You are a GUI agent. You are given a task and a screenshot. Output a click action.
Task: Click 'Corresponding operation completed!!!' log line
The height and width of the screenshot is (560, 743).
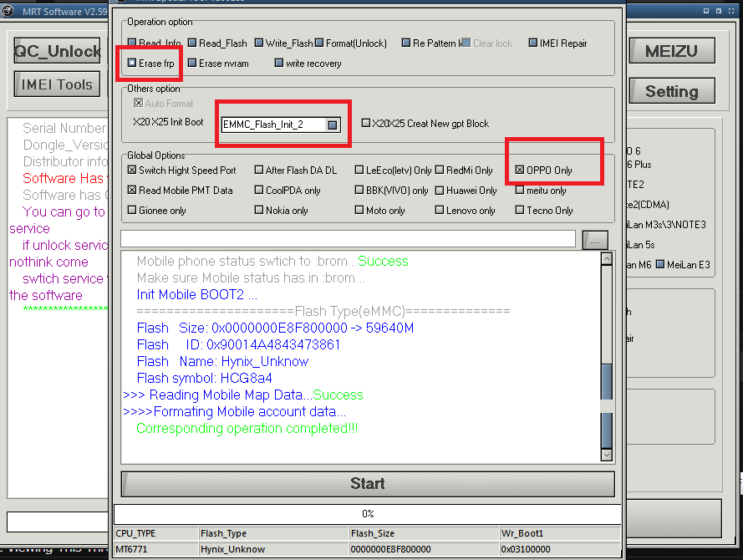coord(247,428)
